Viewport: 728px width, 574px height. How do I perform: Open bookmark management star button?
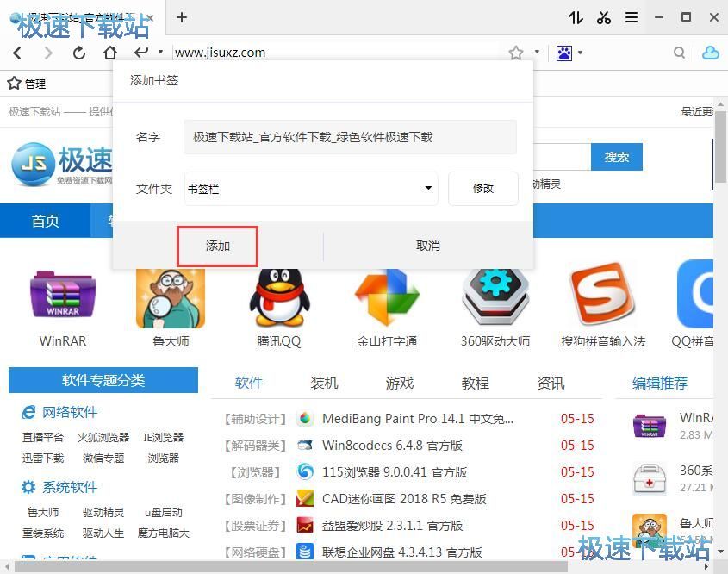(x=27, y=84)
